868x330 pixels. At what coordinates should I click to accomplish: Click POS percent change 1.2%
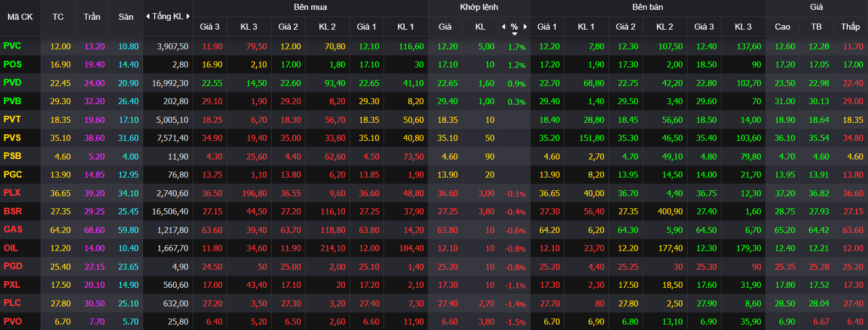coord(517,65)
